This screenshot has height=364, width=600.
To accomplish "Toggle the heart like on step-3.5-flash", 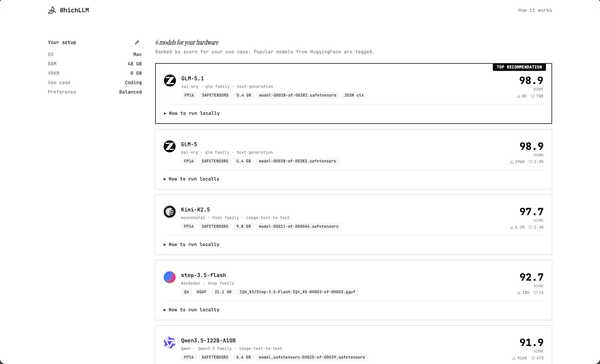I will tap(535, 293).
